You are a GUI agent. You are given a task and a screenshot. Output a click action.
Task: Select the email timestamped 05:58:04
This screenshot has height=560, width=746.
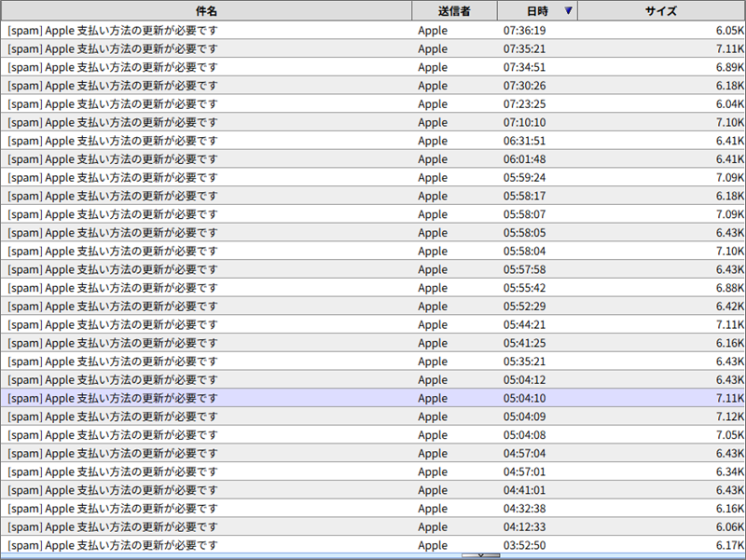(373, 251)
